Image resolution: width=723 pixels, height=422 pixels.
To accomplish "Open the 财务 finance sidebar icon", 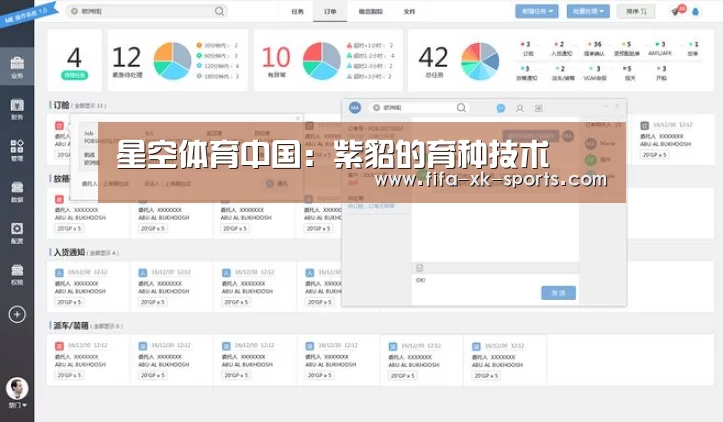I will pos(17,109).
